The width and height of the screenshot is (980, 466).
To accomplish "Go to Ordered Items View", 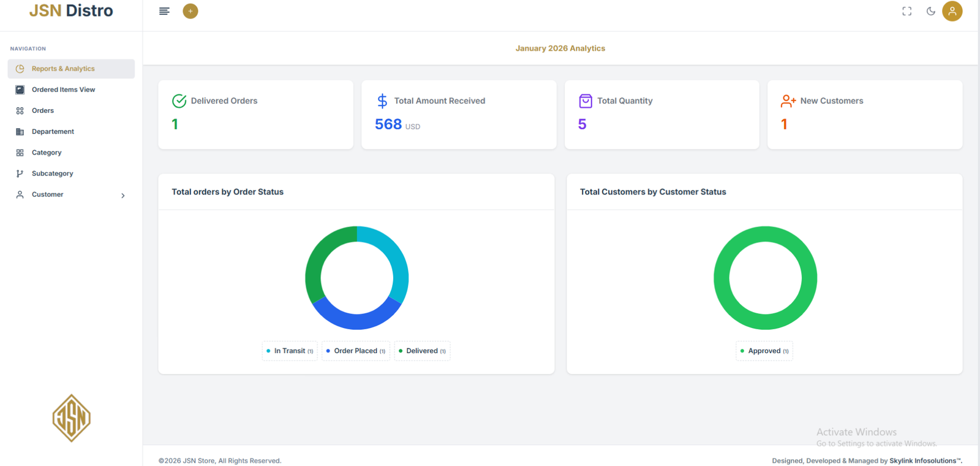I will (x=63, y=90).
